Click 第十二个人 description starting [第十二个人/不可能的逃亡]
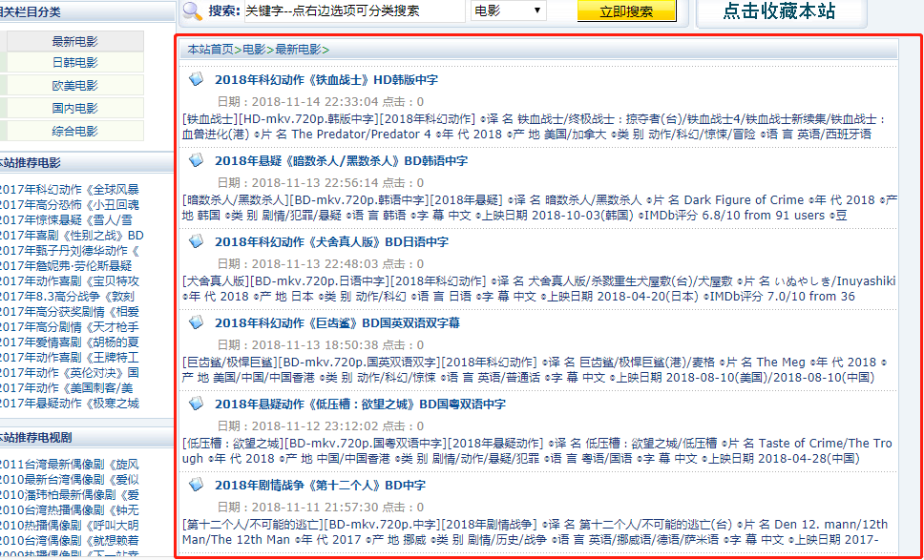Image resolution: width=924 pixels, height=560 pixels. pyautogui.click(x=535, y=533)
